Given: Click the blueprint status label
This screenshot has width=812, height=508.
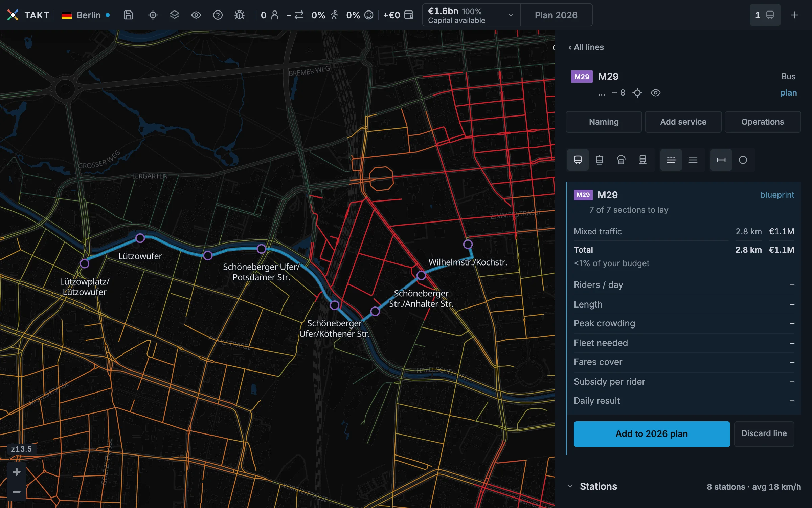Looking at the screenshot, I should [777, 195].
